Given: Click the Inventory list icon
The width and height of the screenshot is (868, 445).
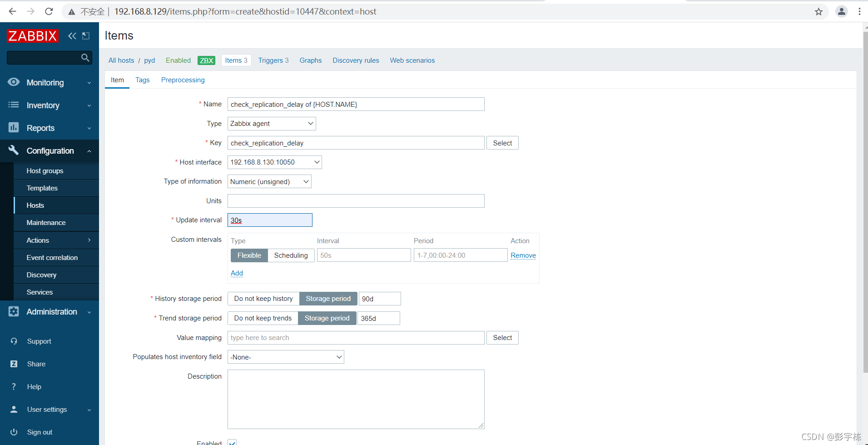Looking at the screenshot, I should [14, 105].
